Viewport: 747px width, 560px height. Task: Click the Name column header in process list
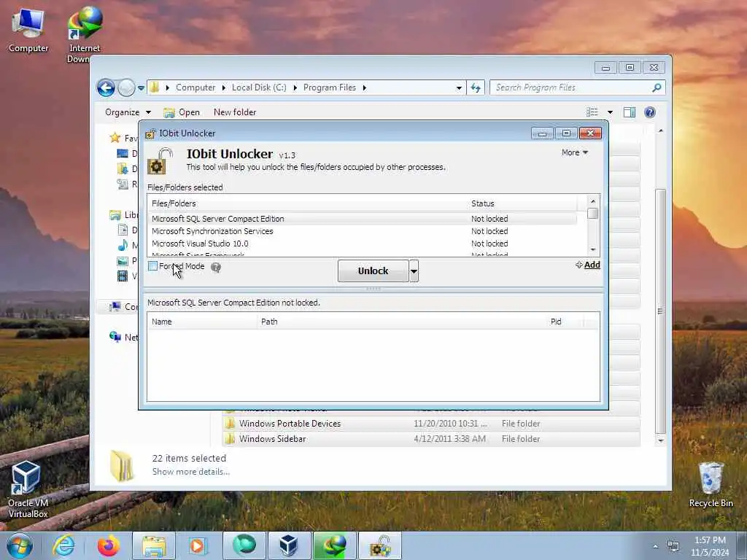[x=202, y=322]
